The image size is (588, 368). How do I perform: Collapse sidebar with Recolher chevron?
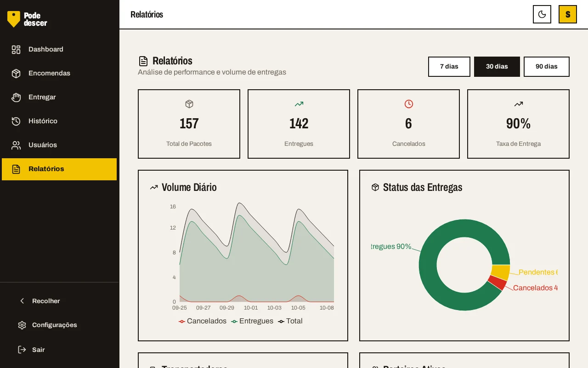tap(22, 301)
